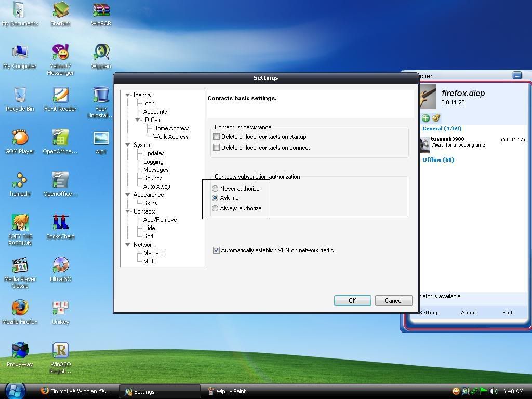Click the yellow icon beside the green plus
532x399 pixels.
tap(436, 118)
